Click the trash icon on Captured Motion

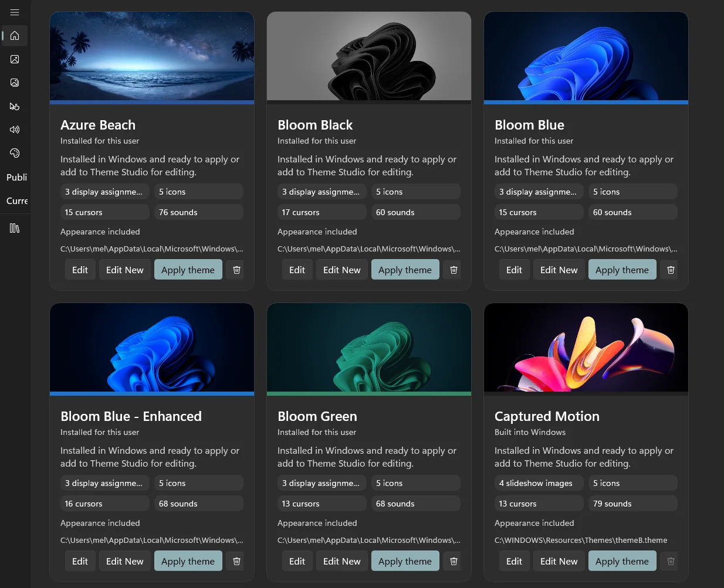click(671, 561)
